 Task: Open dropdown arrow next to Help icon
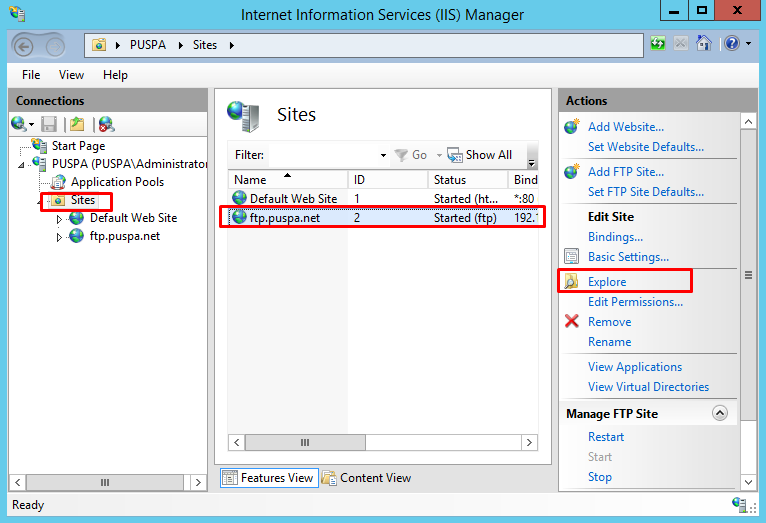(x=748, y=44)
